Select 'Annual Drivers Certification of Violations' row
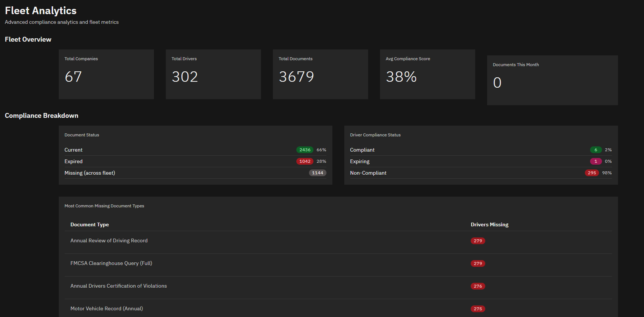Image resolution: width=644 pixels, height=317 pixels. click(338, 288)
